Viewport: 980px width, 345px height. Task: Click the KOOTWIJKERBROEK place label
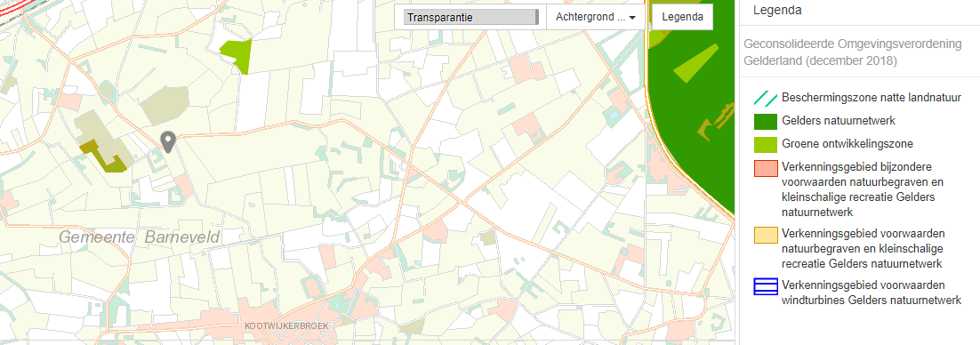[287, 325]
